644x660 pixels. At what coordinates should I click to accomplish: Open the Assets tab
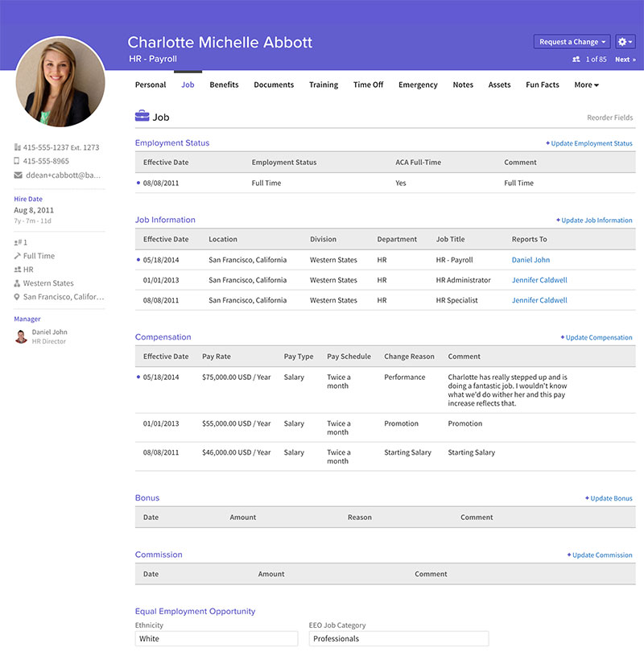499,85
